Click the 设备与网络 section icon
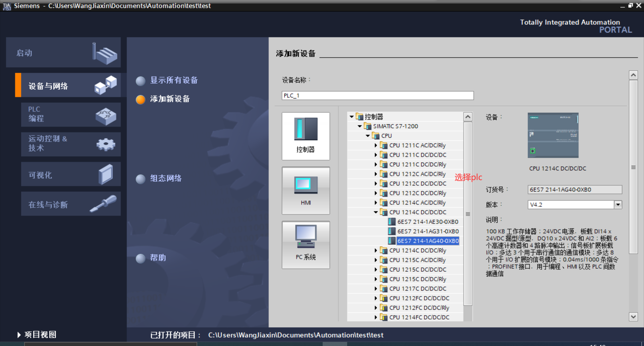This screenshot has width=644, height=346. coord(106,85)
